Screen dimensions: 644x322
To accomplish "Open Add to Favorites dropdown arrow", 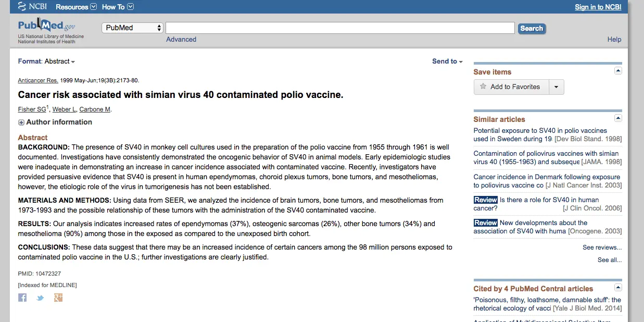I will (556, 87).
